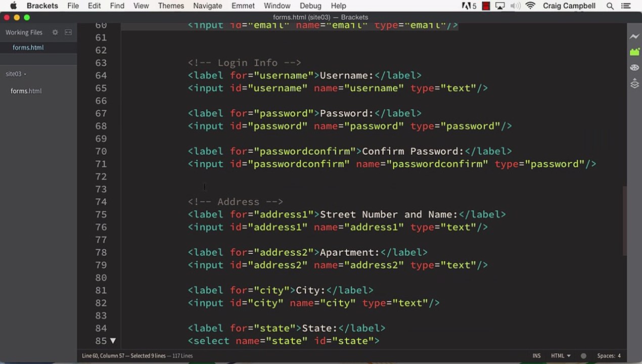Open the Brackets application menu

[42, 6]
